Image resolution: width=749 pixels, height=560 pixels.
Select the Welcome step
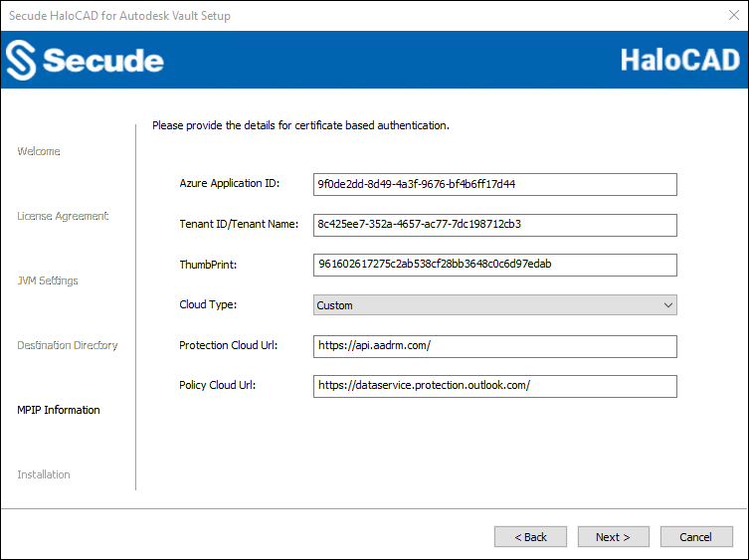(x=39, y=151)
